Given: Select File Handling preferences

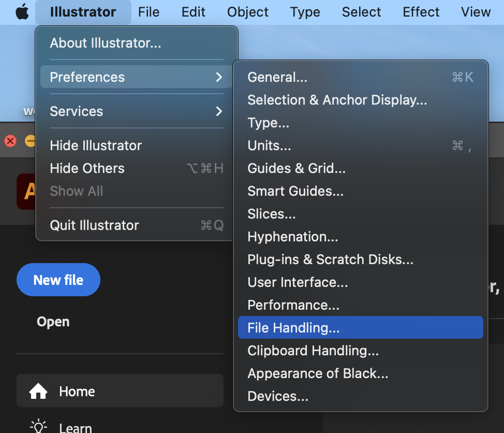Looking at the screenshot, I should 293,328.
